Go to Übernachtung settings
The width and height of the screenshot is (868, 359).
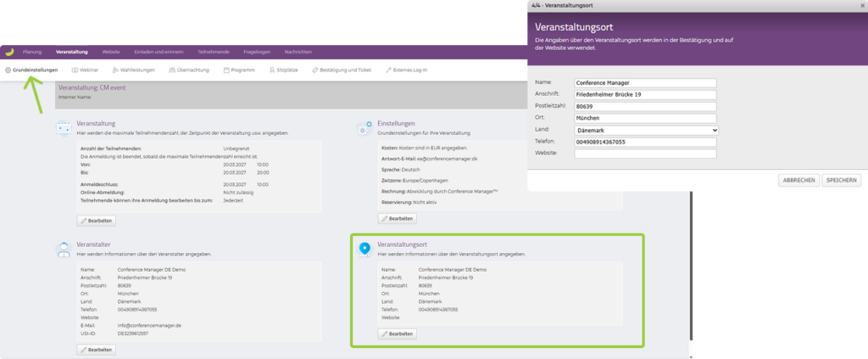click(191, 70)
